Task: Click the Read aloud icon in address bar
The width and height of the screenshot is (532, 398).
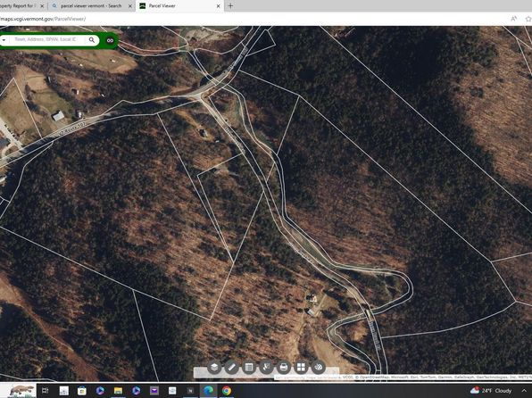Action: (513, 19)
